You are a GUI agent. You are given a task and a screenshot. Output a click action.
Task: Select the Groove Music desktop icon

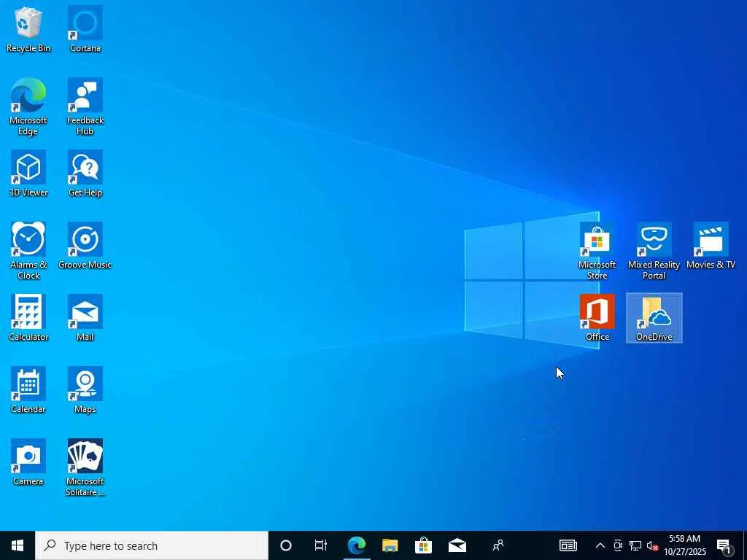coord(85,246)
